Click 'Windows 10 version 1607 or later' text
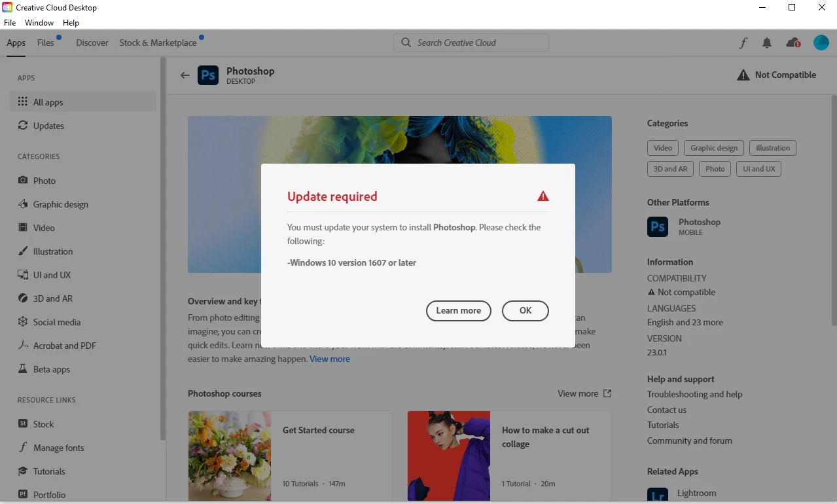Image resolution: width=837 pixels, height=504 pixels. 352,262
